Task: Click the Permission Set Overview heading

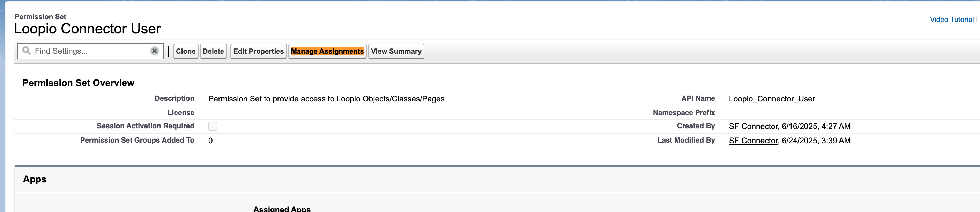Action: pyautogui.click(x=79, y=83)
